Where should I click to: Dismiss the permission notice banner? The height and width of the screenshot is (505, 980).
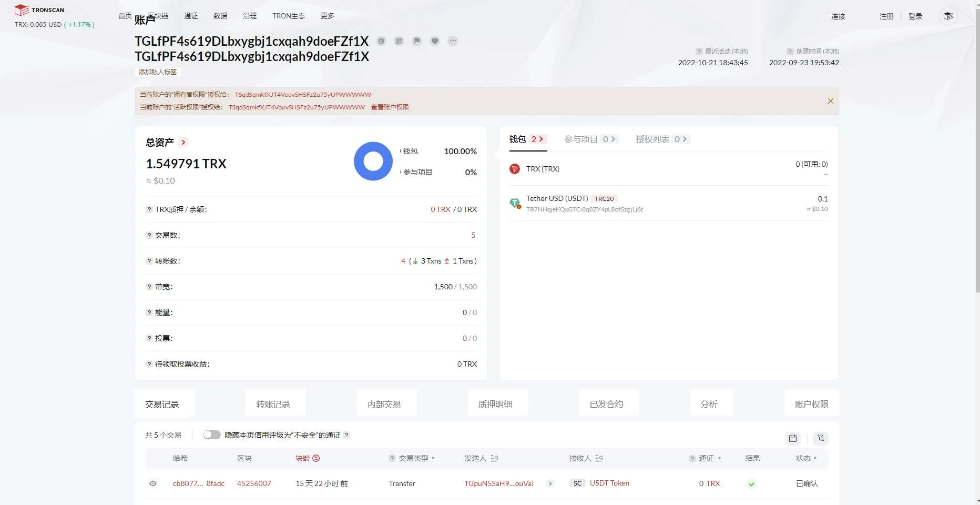point(831,101)
